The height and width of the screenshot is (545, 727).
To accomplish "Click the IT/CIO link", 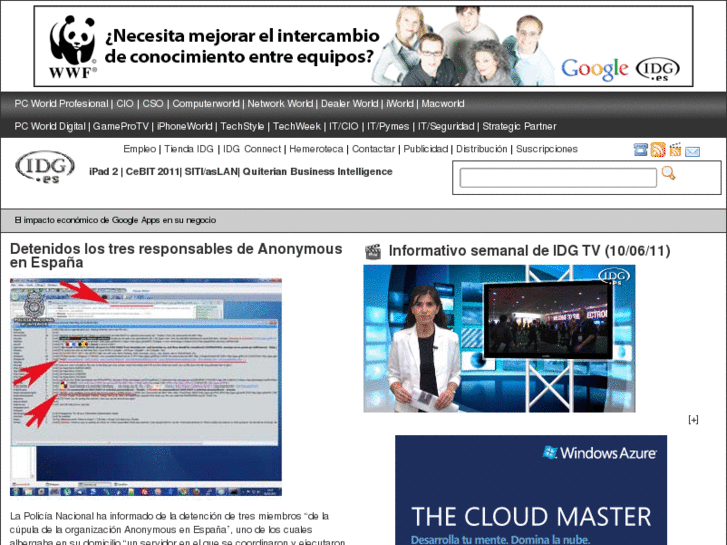I will 344,126.
